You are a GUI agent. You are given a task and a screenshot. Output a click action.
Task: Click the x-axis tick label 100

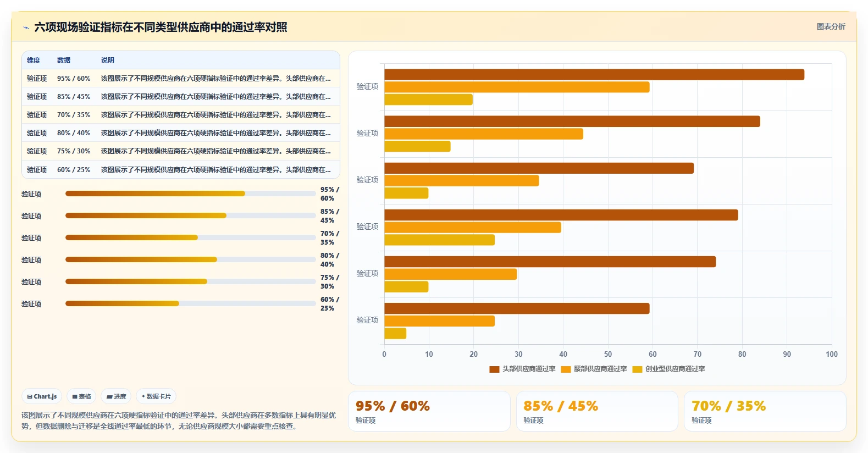pyautogui.click(x=832, y=354)
